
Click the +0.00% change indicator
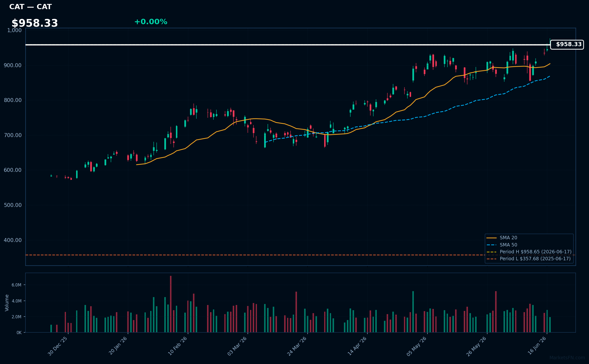(x=151, y=22)
